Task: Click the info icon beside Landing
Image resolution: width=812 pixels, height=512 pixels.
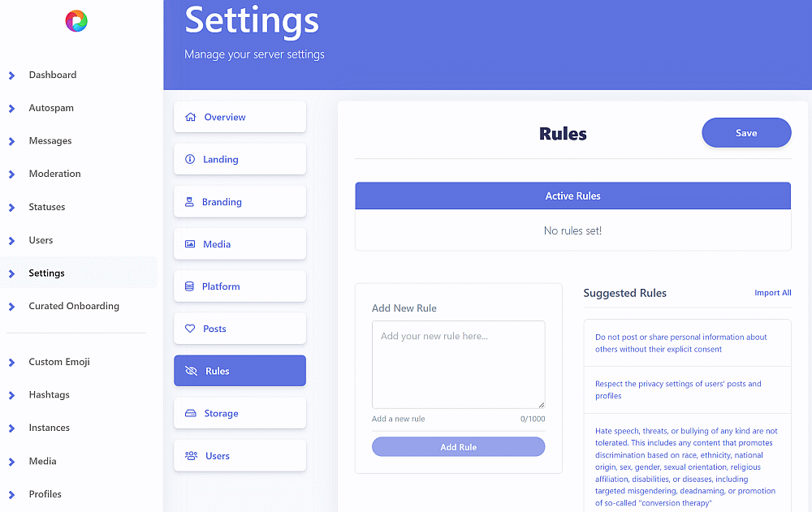Action: pos(190,159)
